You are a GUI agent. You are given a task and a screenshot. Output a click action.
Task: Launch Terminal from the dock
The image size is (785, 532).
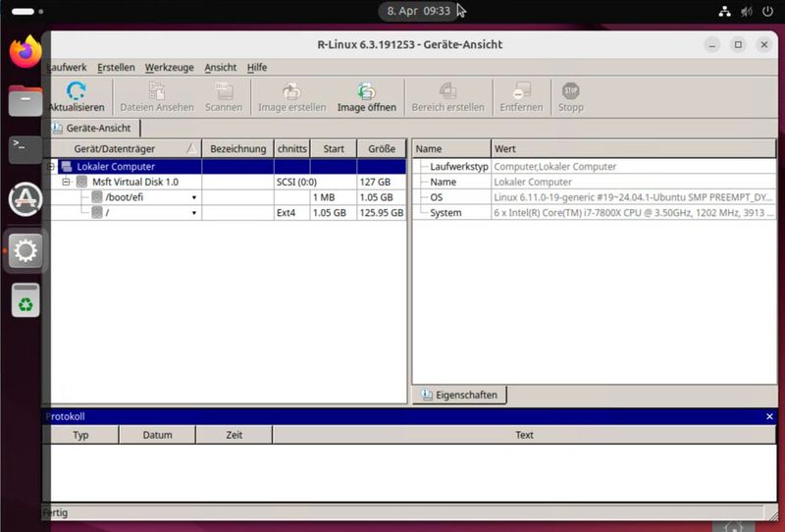26,149
